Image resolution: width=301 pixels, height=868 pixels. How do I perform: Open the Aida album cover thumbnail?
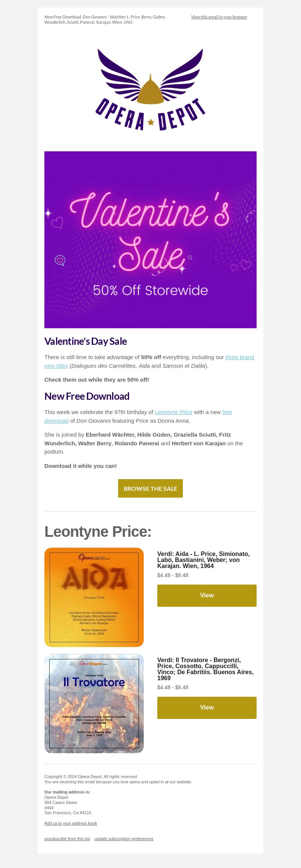tap(94, 597)
